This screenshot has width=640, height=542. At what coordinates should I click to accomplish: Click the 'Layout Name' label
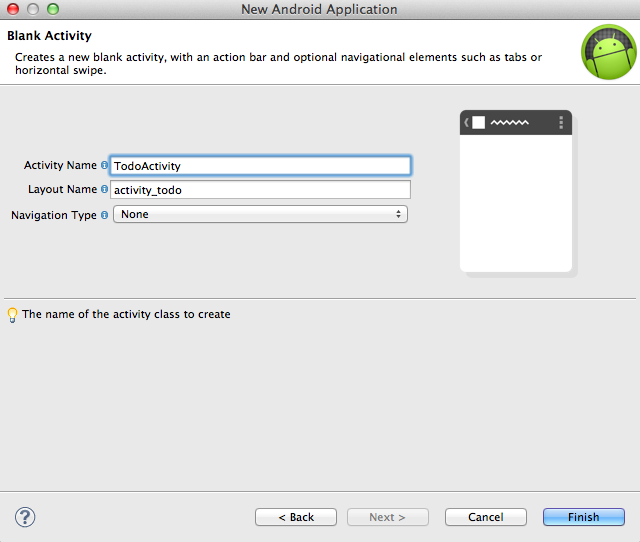[62, 189]
